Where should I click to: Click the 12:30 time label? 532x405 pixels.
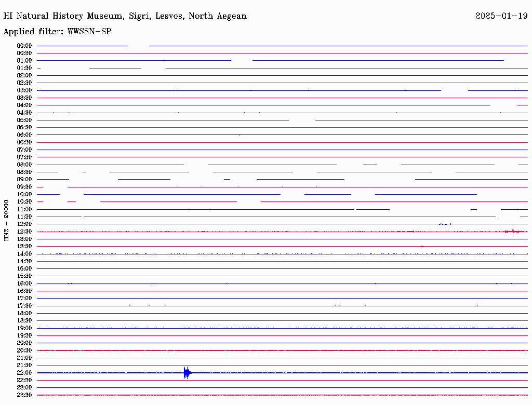click(x=24, y=232)
